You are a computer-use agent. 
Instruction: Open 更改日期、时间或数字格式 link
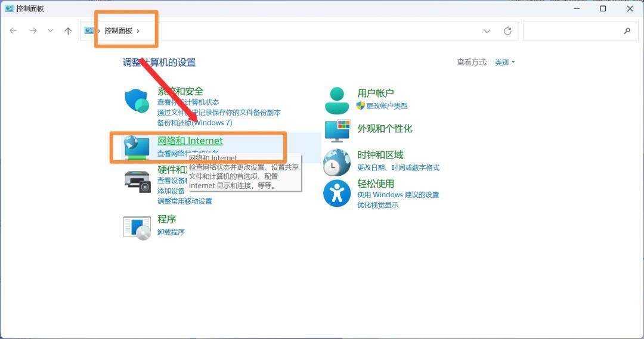point(398,167)
